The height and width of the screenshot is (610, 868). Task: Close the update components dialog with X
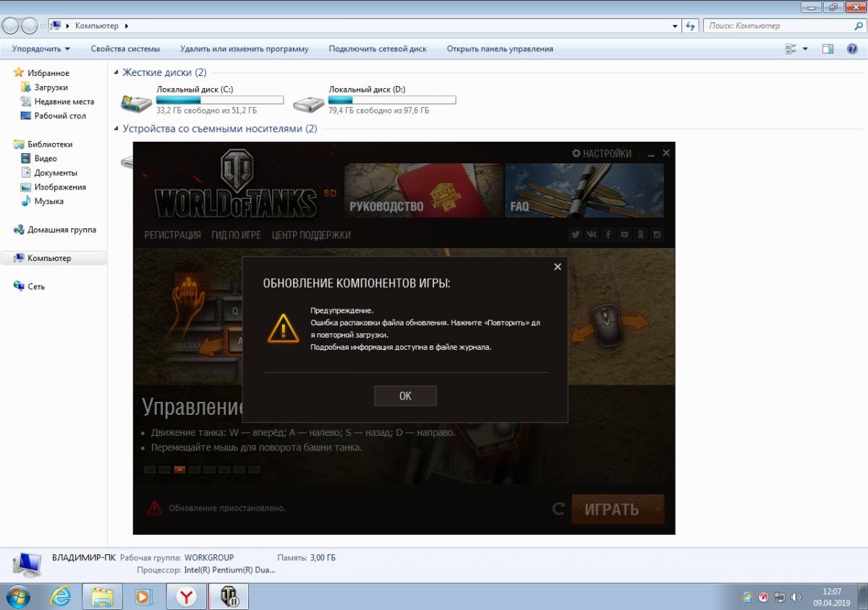point(558,267)
